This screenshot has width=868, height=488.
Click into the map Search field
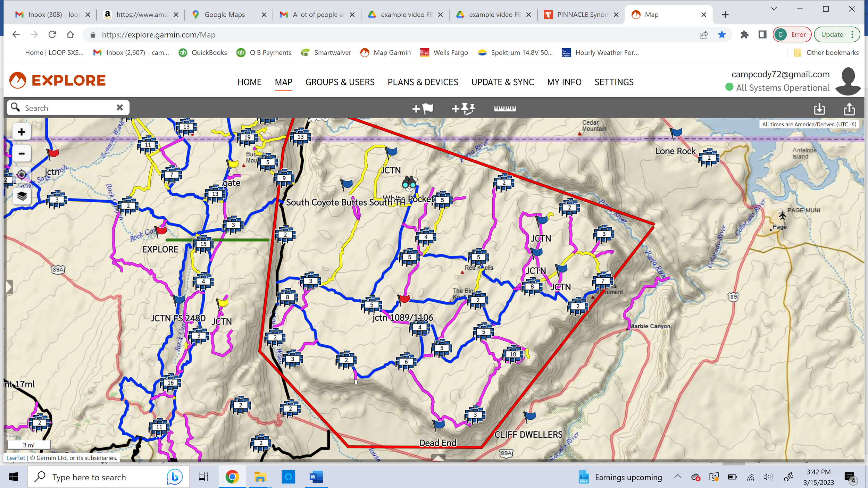point(66,108)
